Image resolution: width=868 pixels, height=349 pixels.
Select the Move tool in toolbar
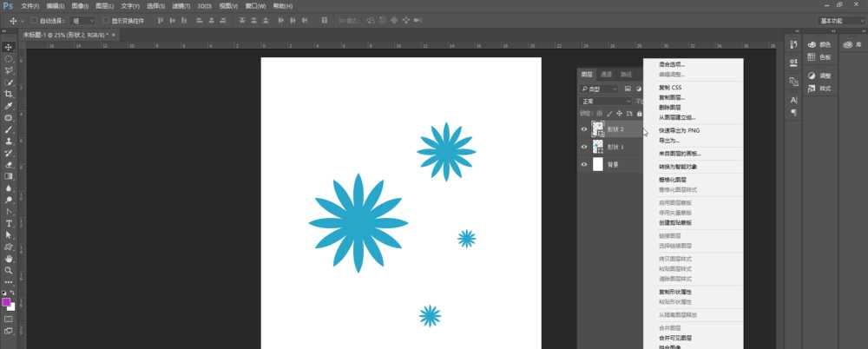(x=9, y=47)
